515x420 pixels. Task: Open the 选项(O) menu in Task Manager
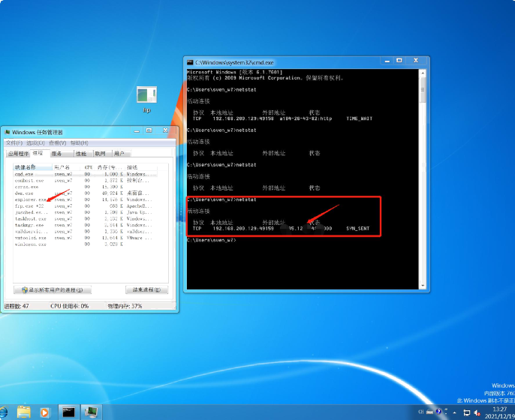[35, 142]
